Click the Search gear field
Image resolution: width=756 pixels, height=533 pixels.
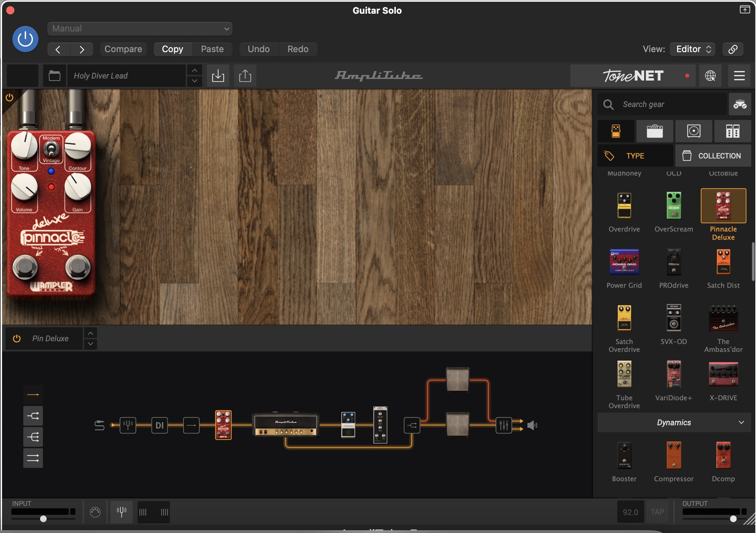point(662,104)
